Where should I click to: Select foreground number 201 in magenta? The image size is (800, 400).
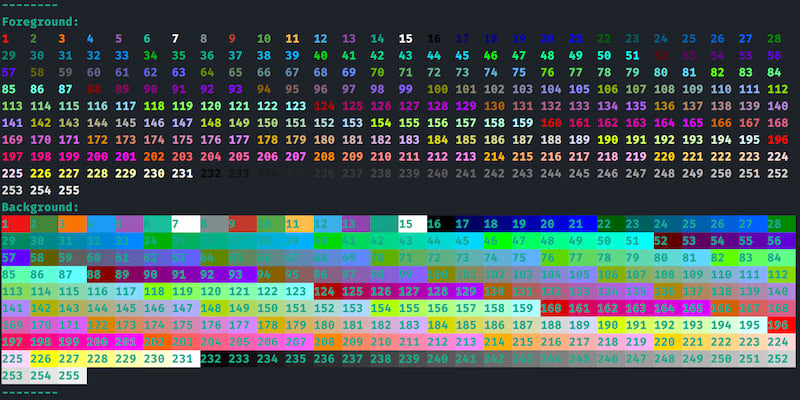(x=126, y=157)
